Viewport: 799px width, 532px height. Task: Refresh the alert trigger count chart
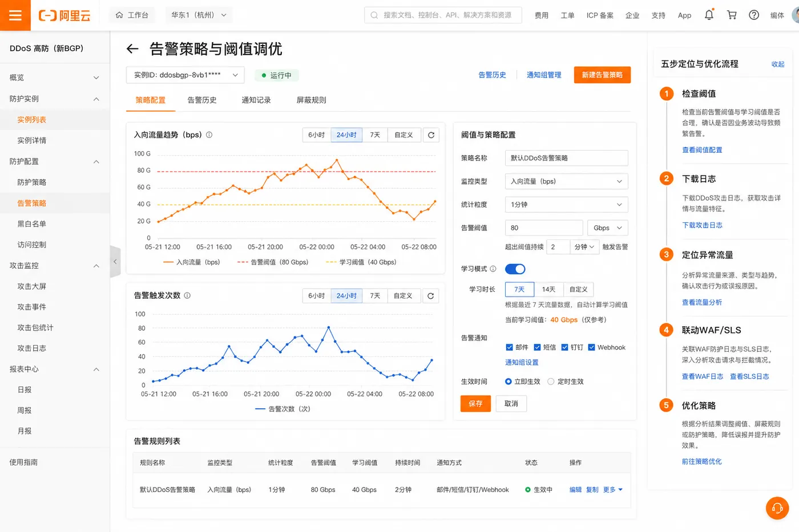(431, 296)
